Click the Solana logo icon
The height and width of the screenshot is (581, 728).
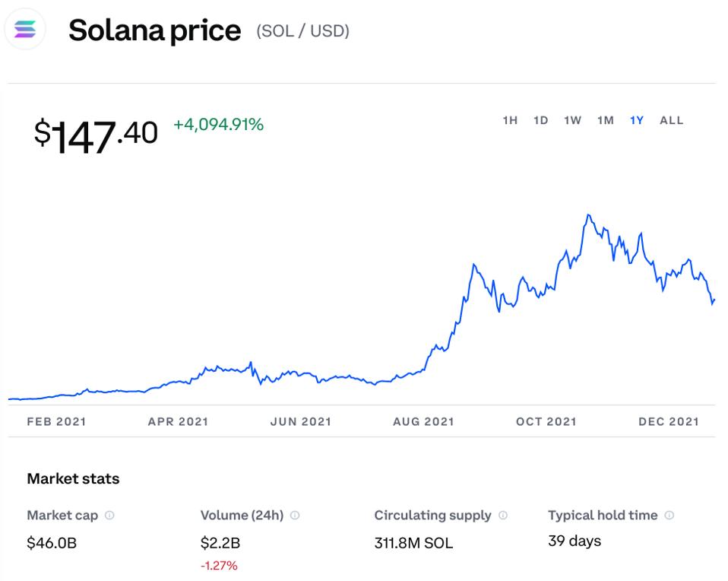[x=24, y=30]
